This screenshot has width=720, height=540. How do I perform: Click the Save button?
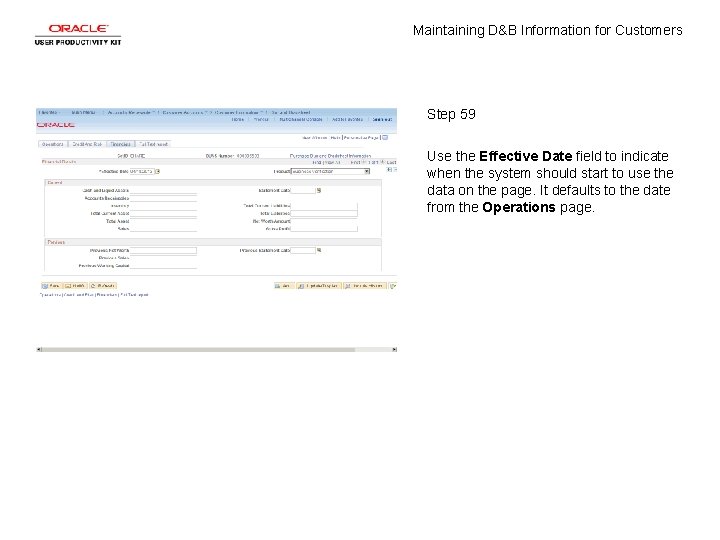pyautogui.click(x=51, y=286)
